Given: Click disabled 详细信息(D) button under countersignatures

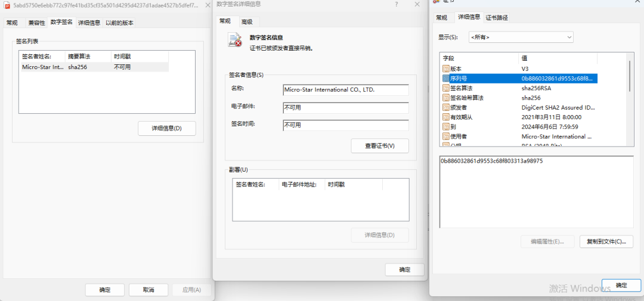Looking at the screenshot, I should [x=380, y=235].
